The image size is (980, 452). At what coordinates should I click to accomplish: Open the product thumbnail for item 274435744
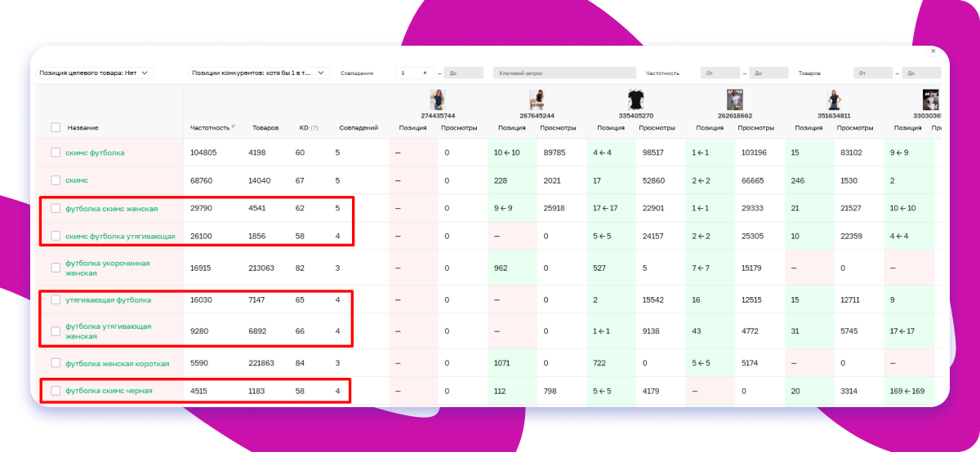[x=439, y=99]
